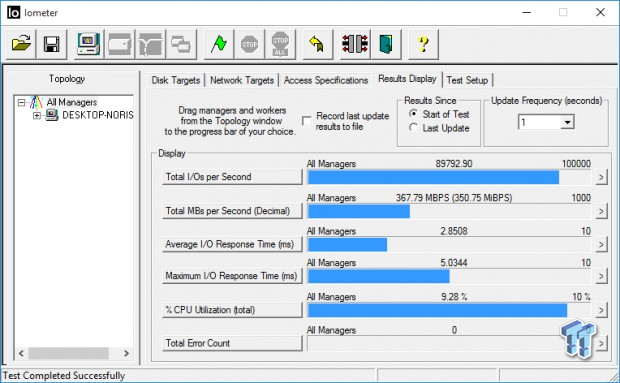This screenshot has height=383, width=620.
Task: Start a new manager computer icon
Action: pos(89,44)
